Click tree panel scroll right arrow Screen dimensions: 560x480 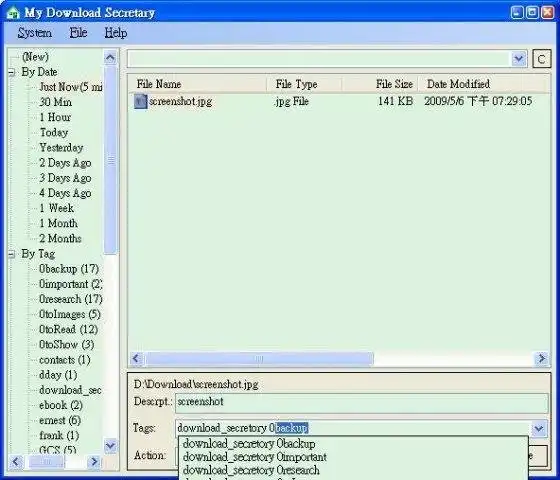[x=94, y=462]
